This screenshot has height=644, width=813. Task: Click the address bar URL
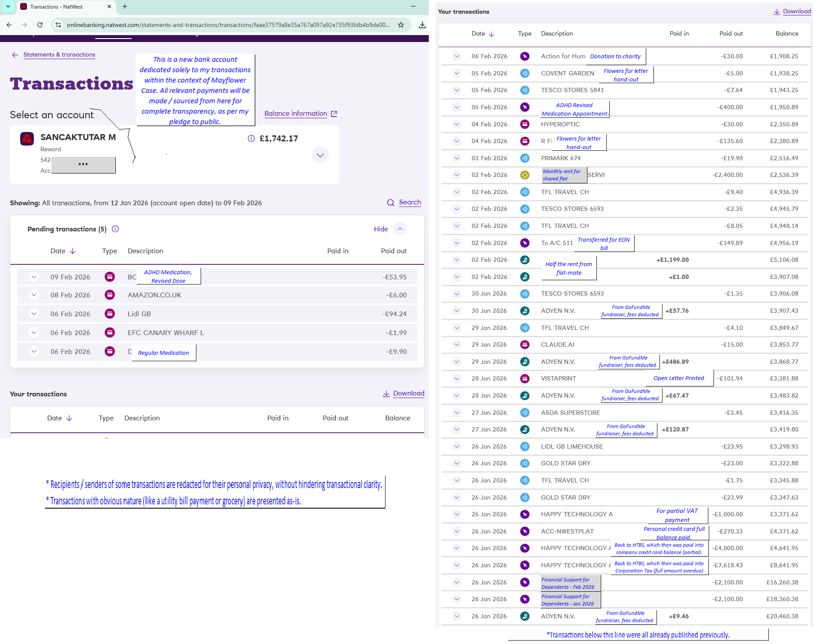(x=228, y=25)
